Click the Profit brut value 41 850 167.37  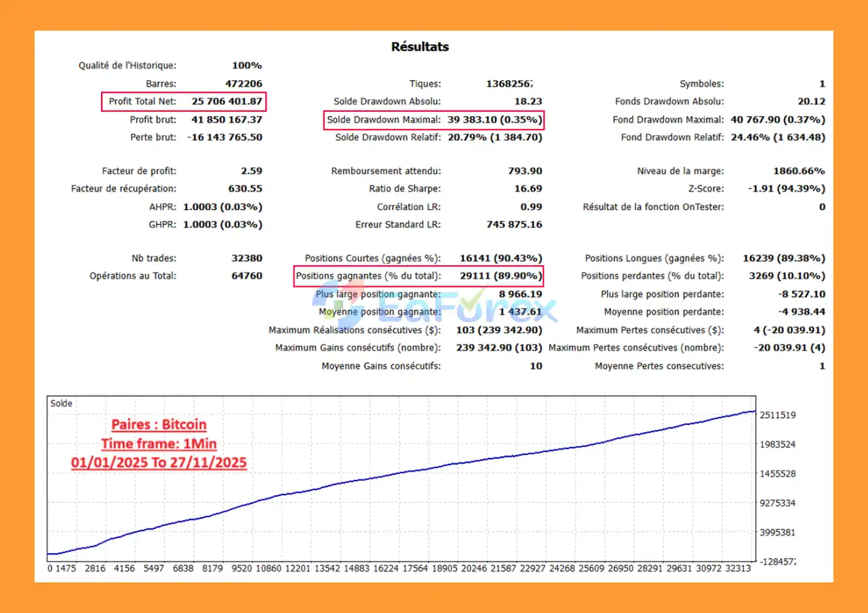click(226, 120)
